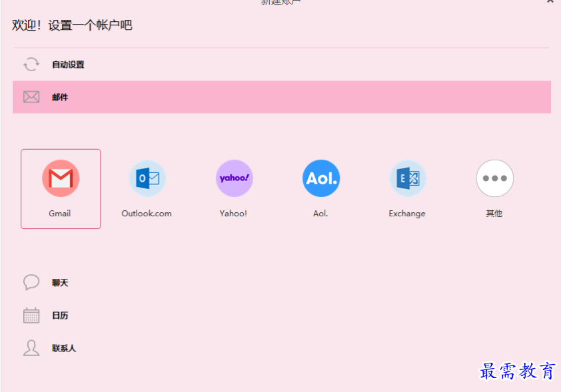Select the 邮件 section row
This screenshot has width=561, height=392.
click(282, 97)
